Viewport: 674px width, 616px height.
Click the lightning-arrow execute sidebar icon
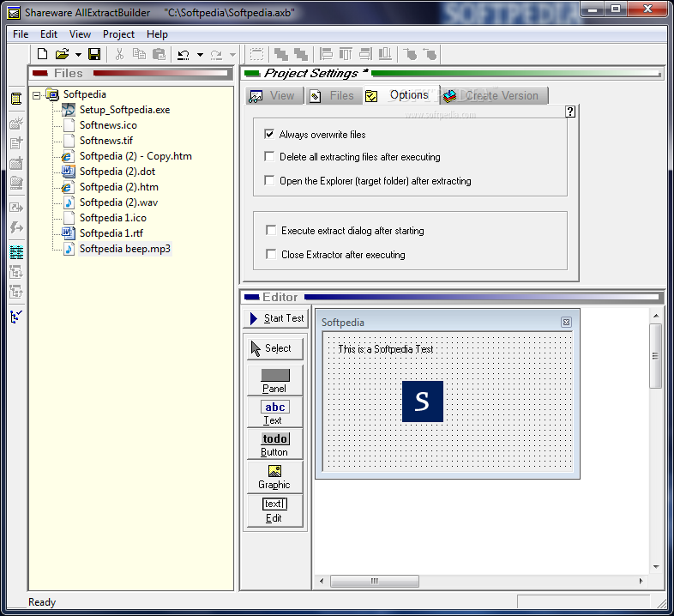pyautogui.click(x=16, y=227)
